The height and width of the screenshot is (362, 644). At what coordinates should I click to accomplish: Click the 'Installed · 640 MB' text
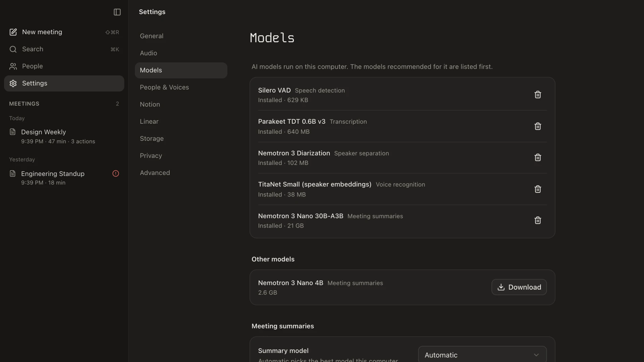pyautogui.click(x=284, y=132)
